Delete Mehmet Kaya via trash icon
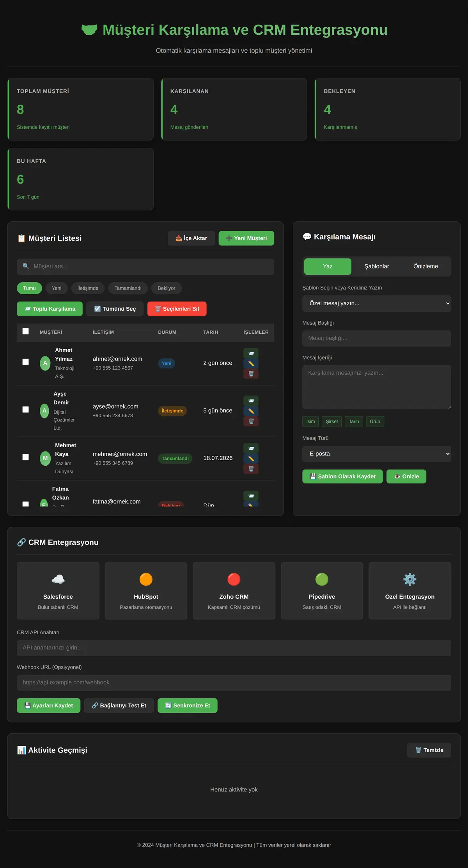The image size is (468, 868). point(251,469)
